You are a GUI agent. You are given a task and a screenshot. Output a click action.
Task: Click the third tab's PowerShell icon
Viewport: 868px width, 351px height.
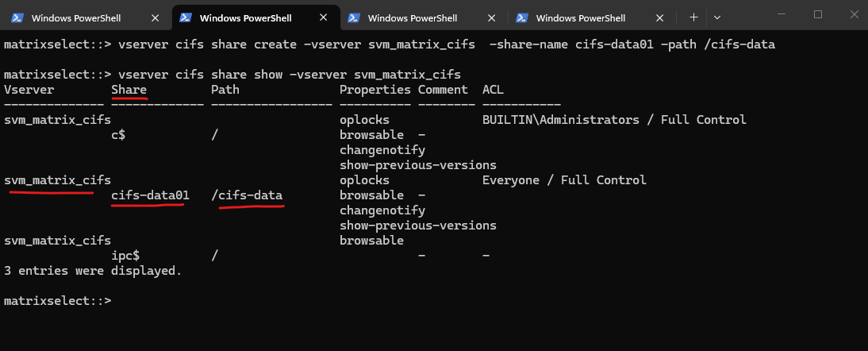354,17
